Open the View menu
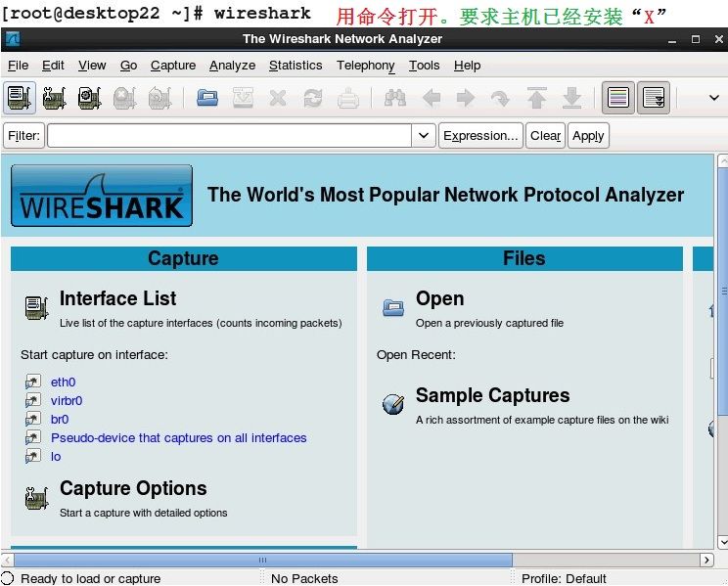Viewport: 728px width, 586px height. point(92,66)
